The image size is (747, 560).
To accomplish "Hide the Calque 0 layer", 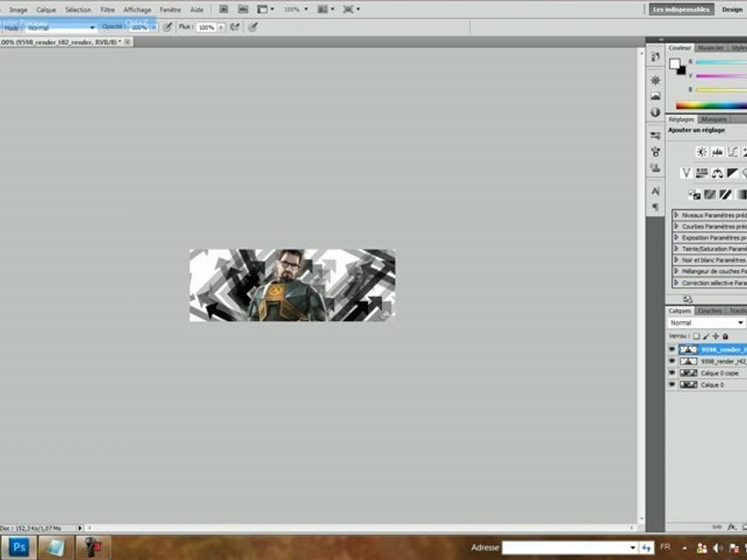I will (x=672, y=384).
